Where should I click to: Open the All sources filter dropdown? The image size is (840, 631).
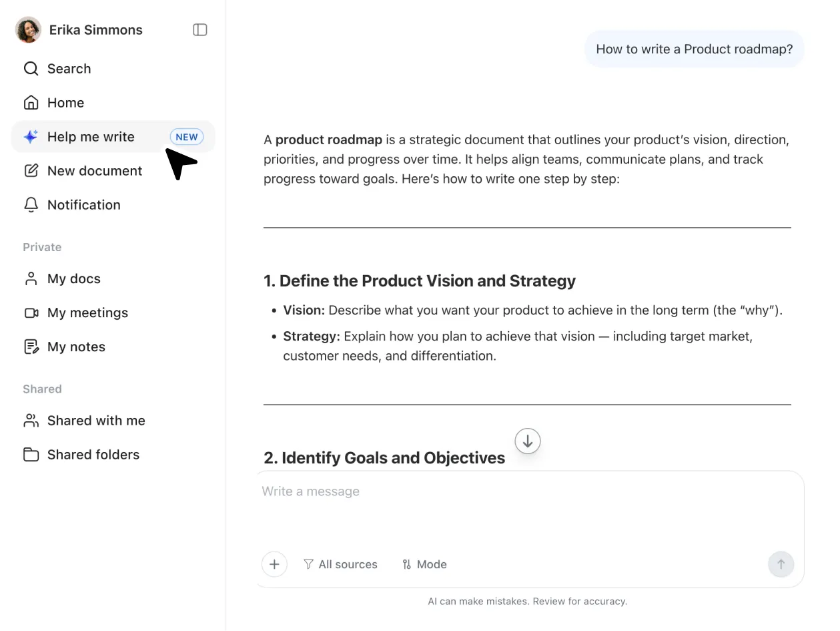pyautogui.click(x=340, y=564)
